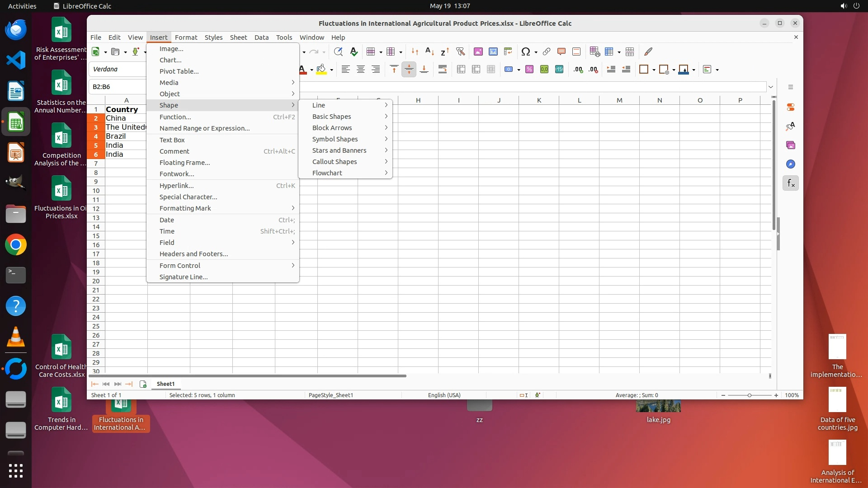This screenshot has height=488, width=868.
Task: Click the Name Box showing B2:B6
Action: click(118, 87)
